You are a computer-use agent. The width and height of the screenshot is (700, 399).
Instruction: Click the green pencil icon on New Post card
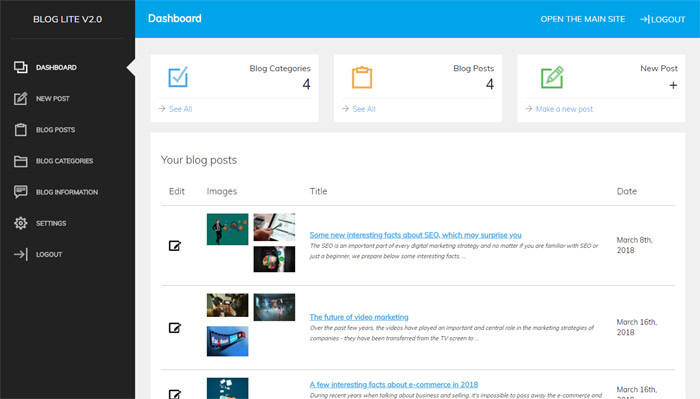552,77
